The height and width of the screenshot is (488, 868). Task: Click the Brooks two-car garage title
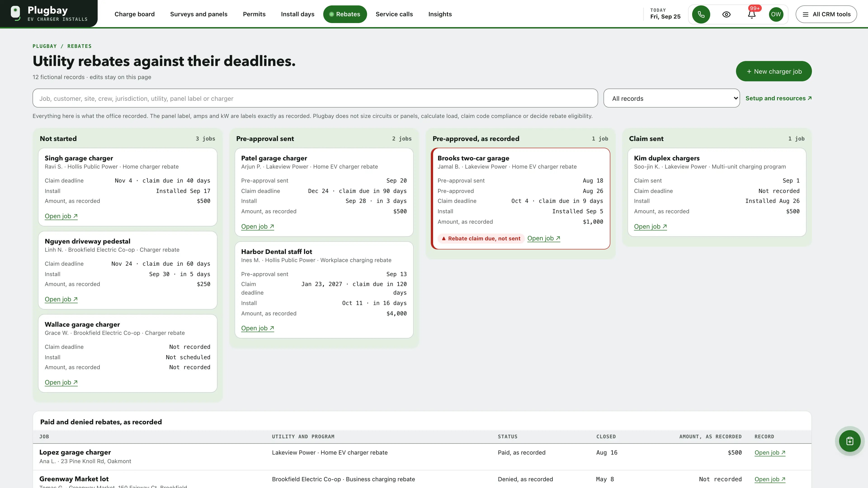pyautogui.click(x=473, y=158)
